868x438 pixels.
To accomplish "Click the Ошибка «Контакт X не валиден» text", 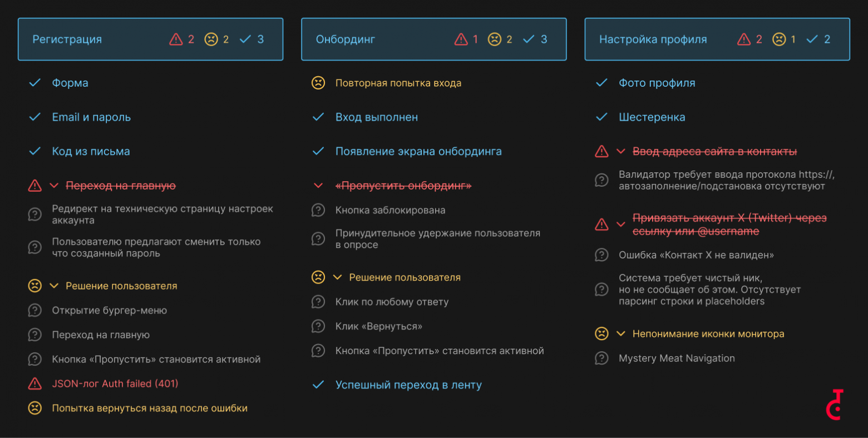I will [x=696, y=255].
